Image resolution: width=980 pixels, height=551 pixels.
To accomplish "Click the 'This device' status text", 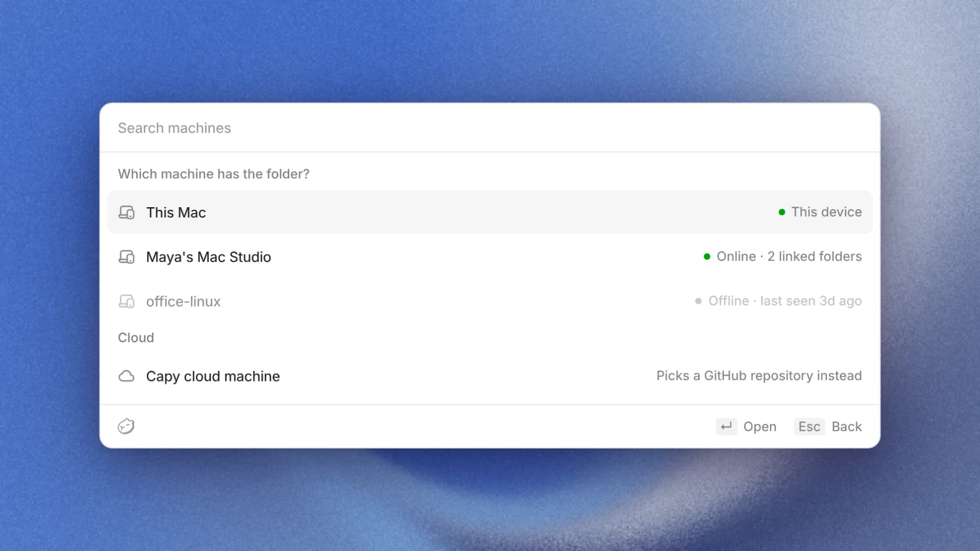I will tap(826, 212).
